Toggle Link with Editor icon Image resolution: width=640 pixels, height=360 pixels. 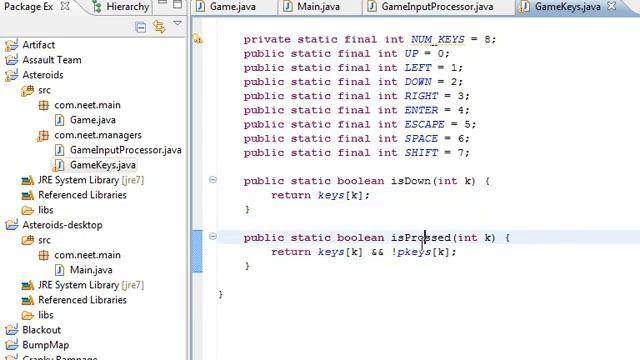tap(159, 27)
